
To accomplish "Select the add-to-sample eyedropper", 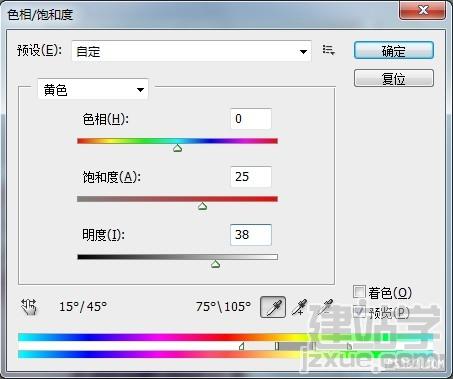I will pos(299,307).
